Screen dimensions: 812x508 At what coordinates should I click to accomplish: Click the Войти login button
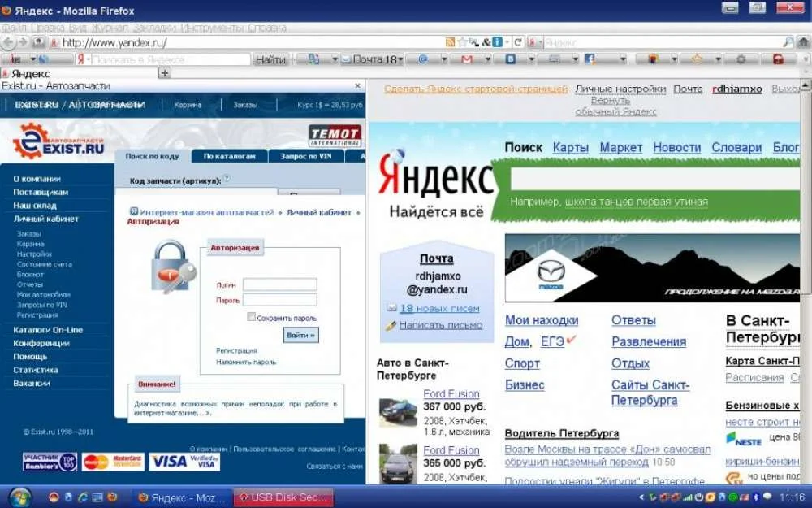click(x=301, y=335)
